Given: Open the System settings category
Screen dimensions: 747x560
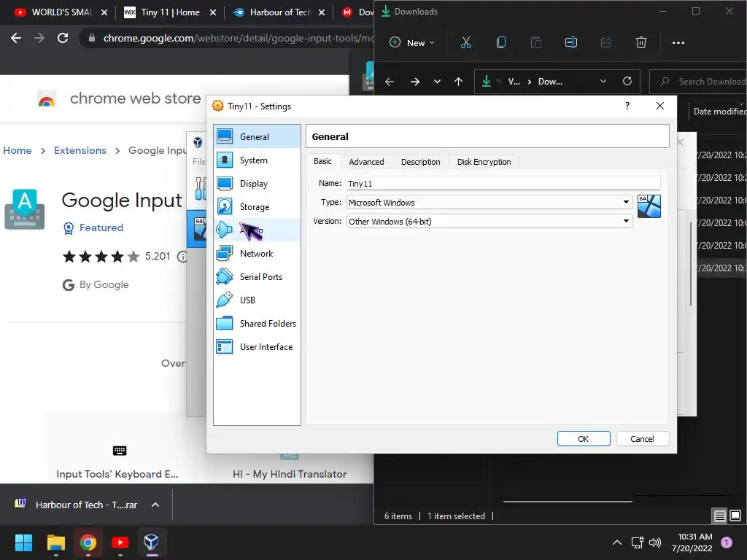Looking at the screenshot, I should tap(257, 160).
